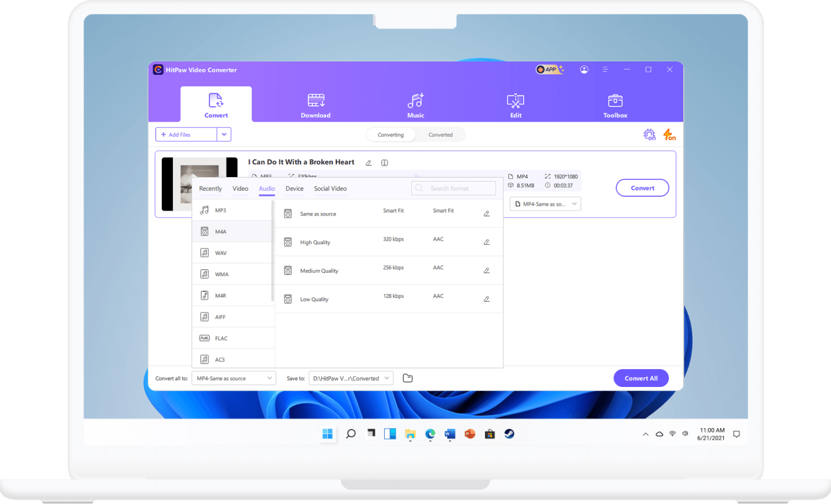Viewport: 831px width, 504px height.
Task: Open the Toolbox tab
Action: pos(615,106)
